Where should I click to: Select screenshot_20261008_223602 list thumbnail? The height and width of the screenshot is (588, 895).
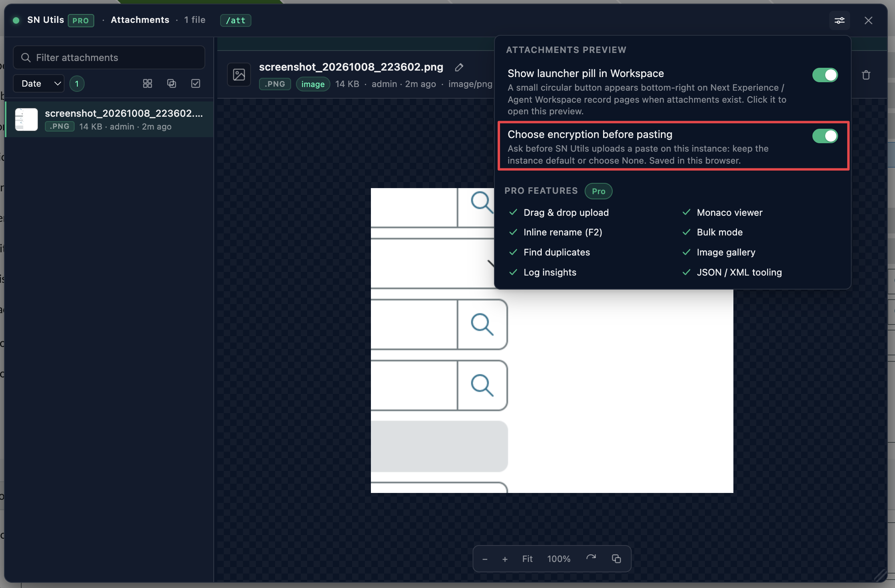[26, 119]
